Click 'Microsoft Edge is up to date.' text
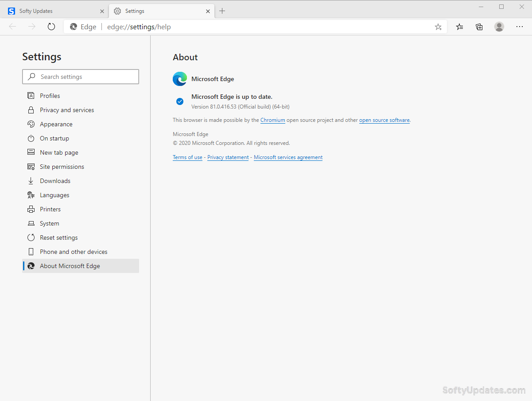The width and height of the screenshot is (532, 401). pos(232,97)
